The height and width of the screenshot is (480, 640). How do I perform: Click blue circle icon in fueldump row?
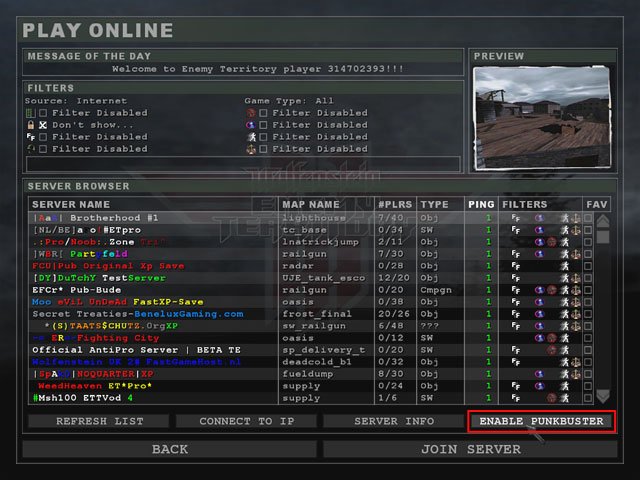[540, 374]
